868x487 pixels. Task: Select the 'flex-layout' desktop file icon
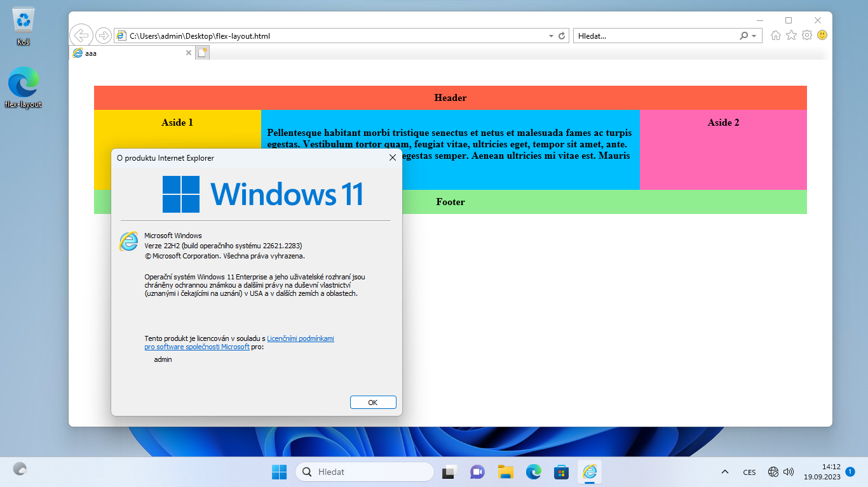coord(24,88)
